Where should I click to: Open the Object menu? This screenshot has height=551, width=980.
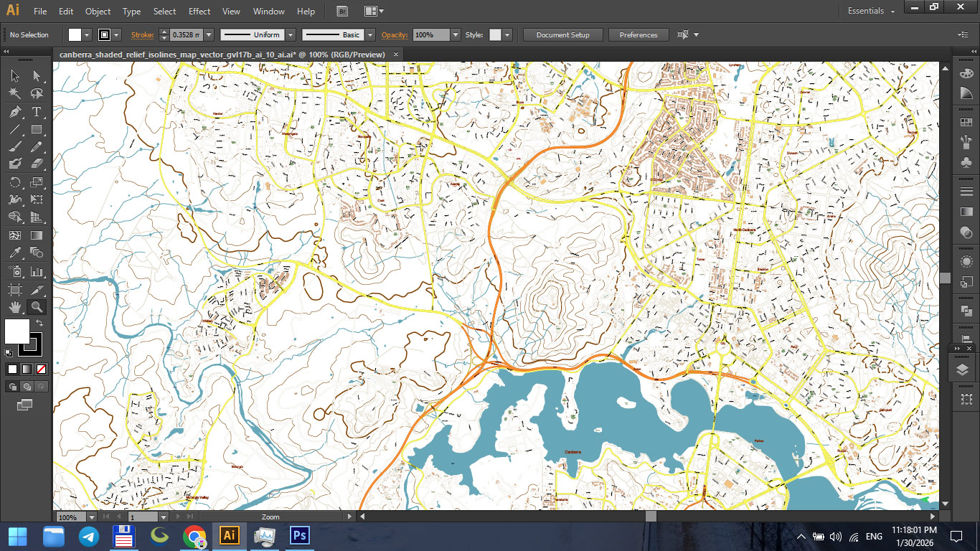[98, 11]
